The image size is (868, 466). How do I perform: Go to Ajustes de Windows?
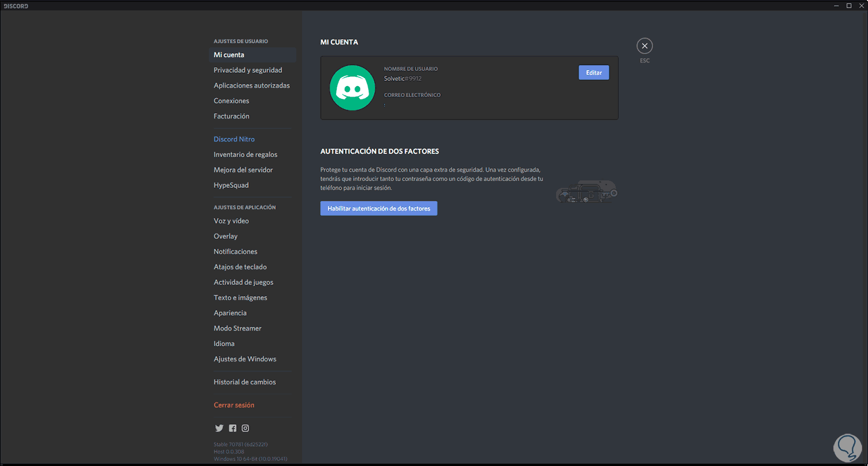point(252,358)
